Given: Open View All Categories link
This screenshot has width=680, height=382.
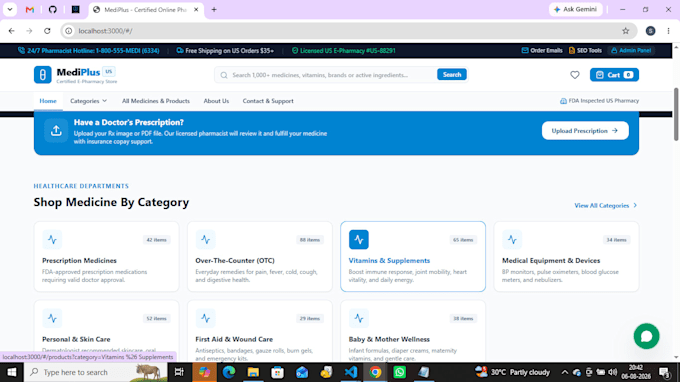Looking at the screenshot, I should pos(606,206).
